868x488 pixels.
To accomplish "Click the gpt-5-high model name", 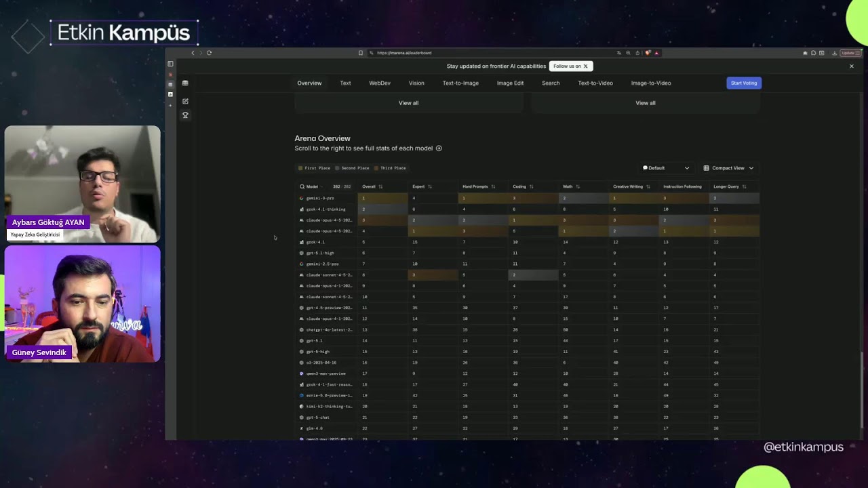I will 317,352.
